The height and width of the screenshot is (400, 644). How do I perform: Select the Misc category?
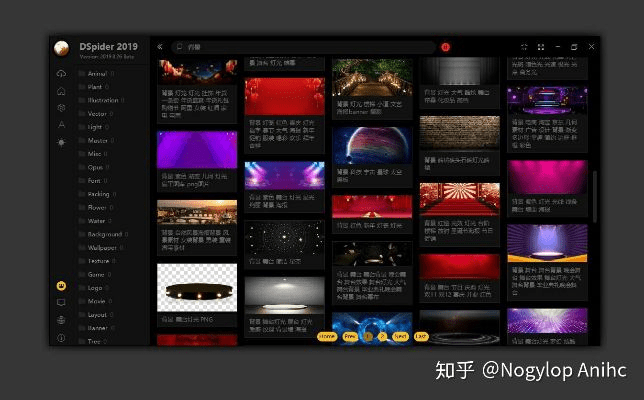click(94, 154)
